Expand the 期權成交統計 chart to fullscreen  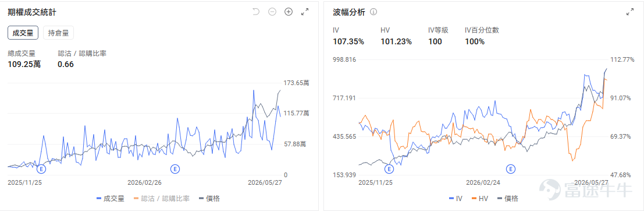[305, 12]
